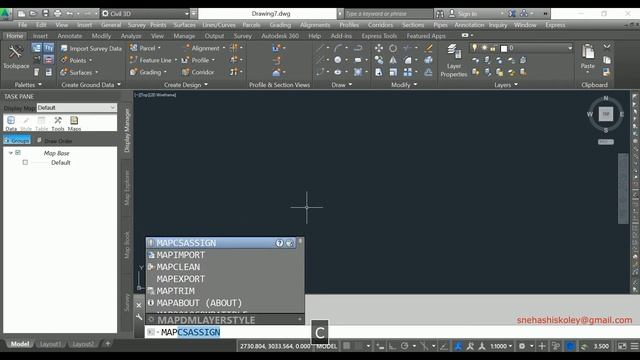Toggle the layer on/off lightbulb icon
The height and width of the screenshot is (360, 640).
tap(474, 48)
